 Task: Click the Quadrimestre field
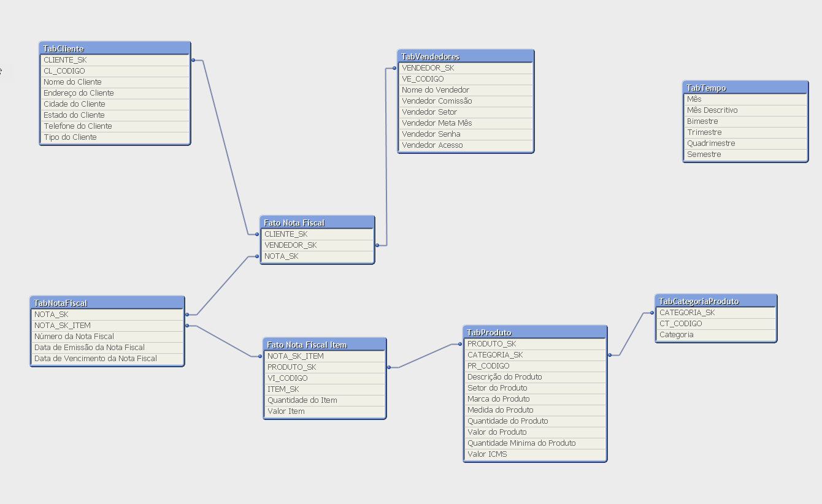click(745, 143)
